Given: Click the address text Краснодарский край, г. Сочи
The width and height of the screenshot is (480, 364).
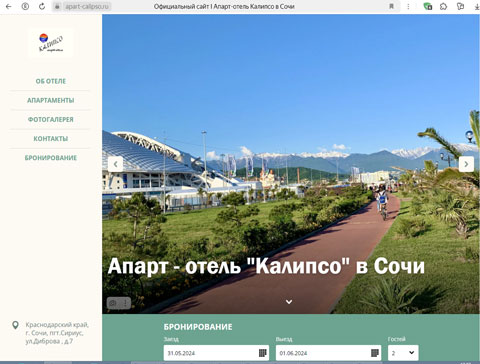Looking at the screenshot, I should pos(57,333).
